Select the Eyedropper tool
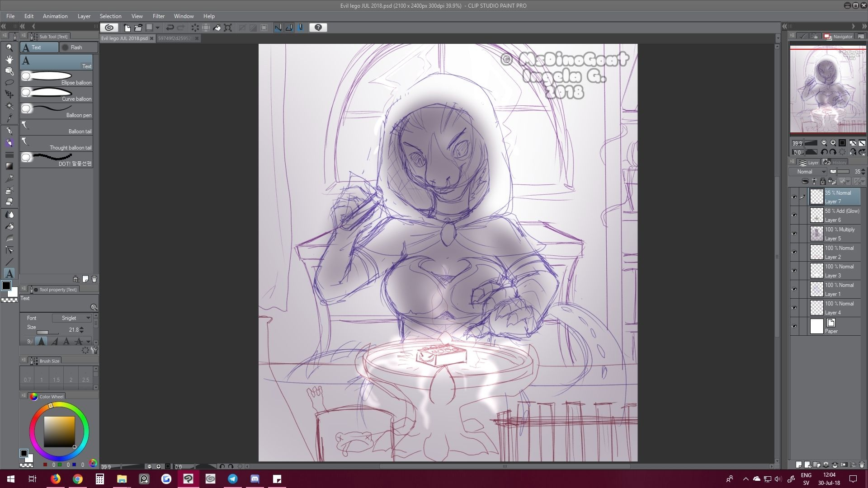This screenshot has height=488, width=868. pyautogui.click(x=9, y=118)
